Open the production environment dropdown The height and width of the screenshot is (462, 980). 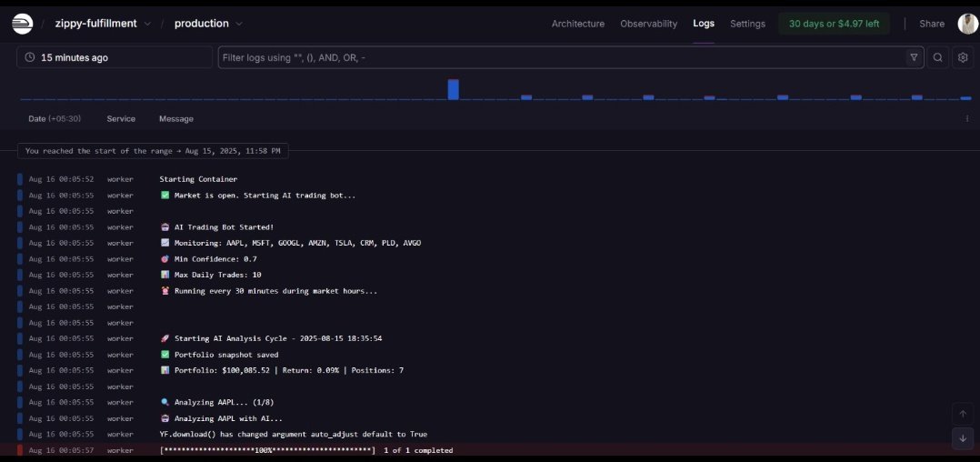click(x=209, y=24)
